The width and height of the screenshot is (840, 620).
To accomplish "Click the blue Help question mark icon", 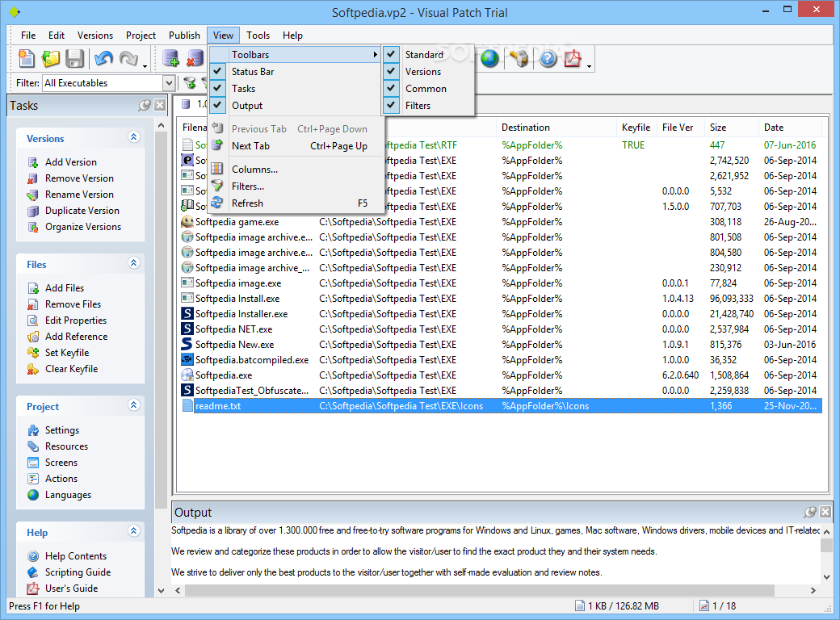I will [548, 58].
